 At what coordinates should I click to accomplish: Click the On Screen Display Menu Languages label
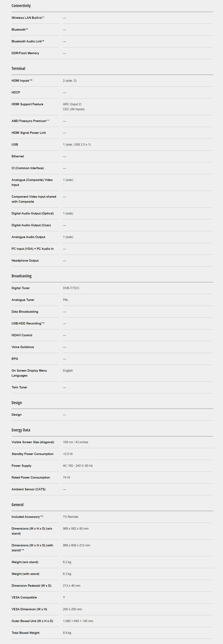click(x=29, y=373)
